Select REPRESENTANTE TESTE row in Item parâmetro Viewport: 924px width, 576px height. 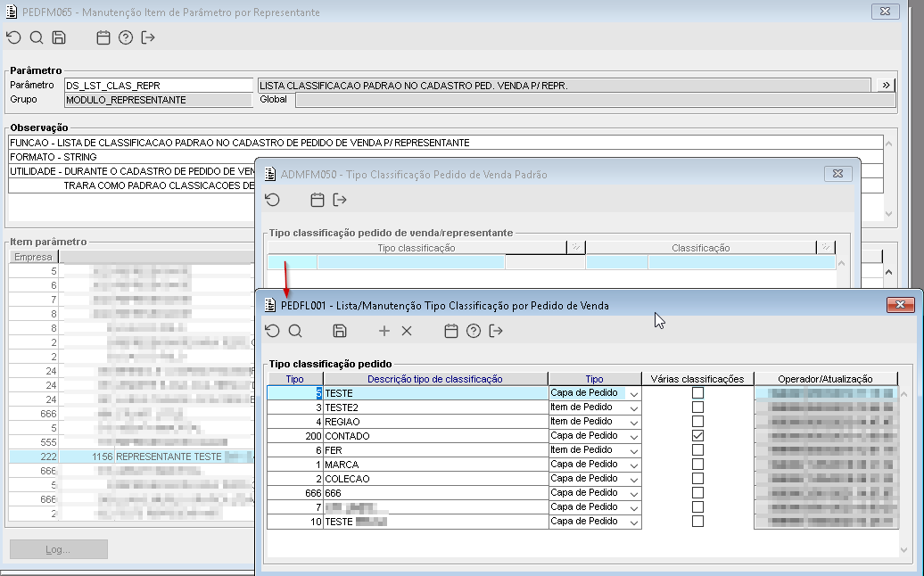click(x=132, y=457)
